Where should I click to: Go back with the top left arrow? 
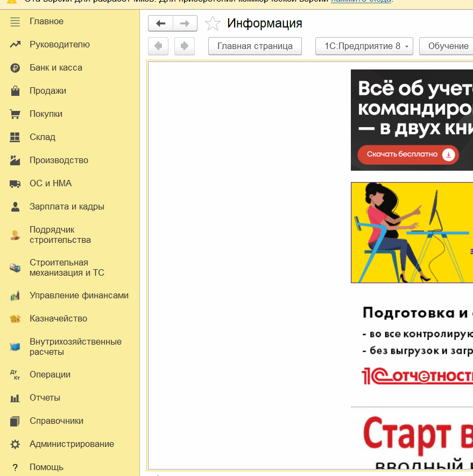(160, 23)
